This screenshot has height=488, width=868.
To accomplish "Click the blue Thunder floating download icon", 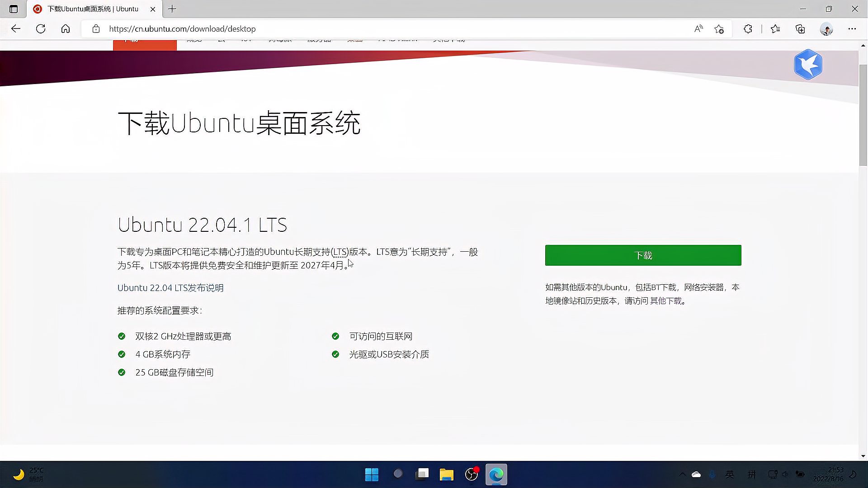I will pos(808,65).
